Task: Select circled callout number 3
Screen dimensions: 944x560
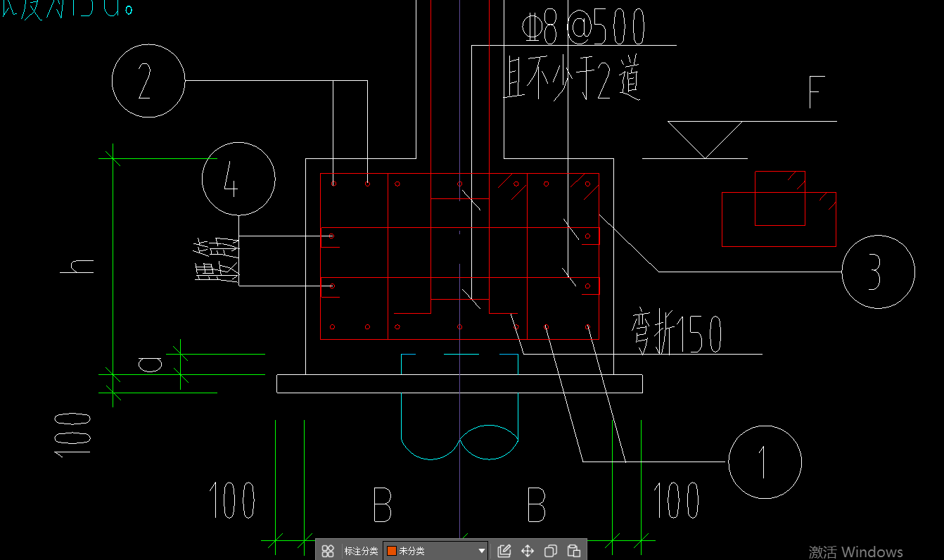Action: [x=878, y=272]
